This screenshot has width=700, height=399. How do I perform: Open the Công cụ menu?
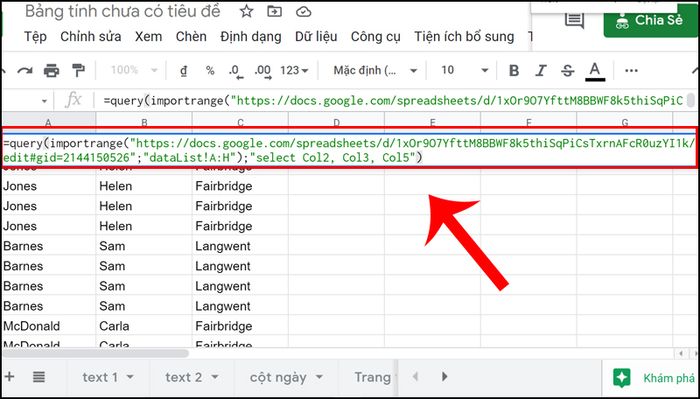point(375,37)
